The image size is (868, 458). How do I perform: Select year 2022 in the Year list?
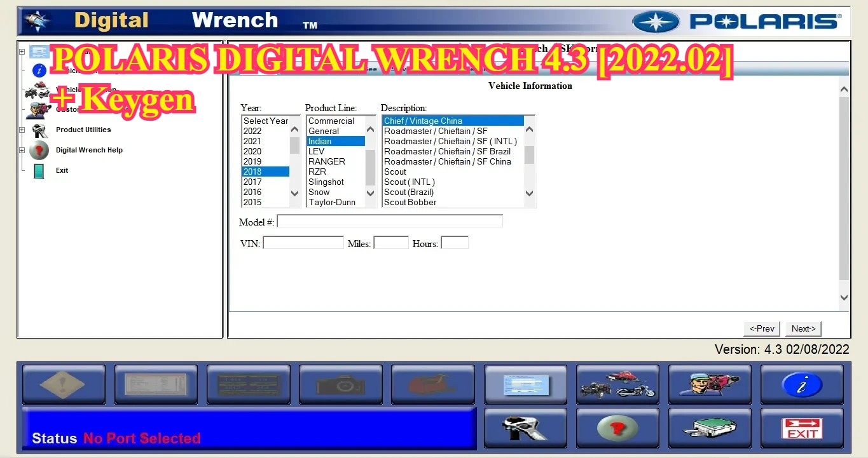point(266,131)
